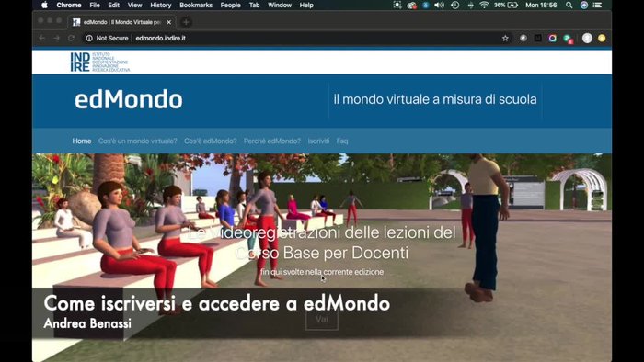Open the Edit menu
644x362 pixels.
113,5
